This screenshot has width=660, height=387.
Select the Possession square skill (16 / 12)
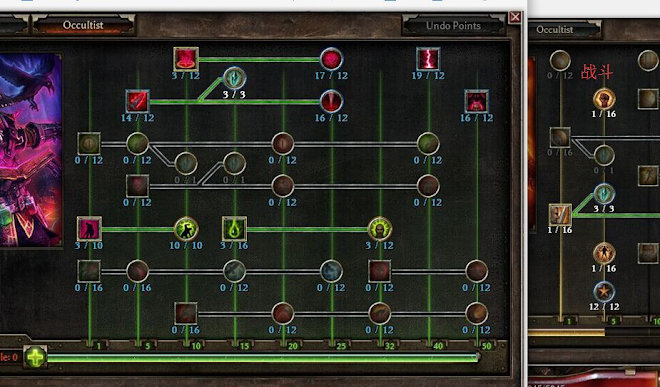click(476, 101)
